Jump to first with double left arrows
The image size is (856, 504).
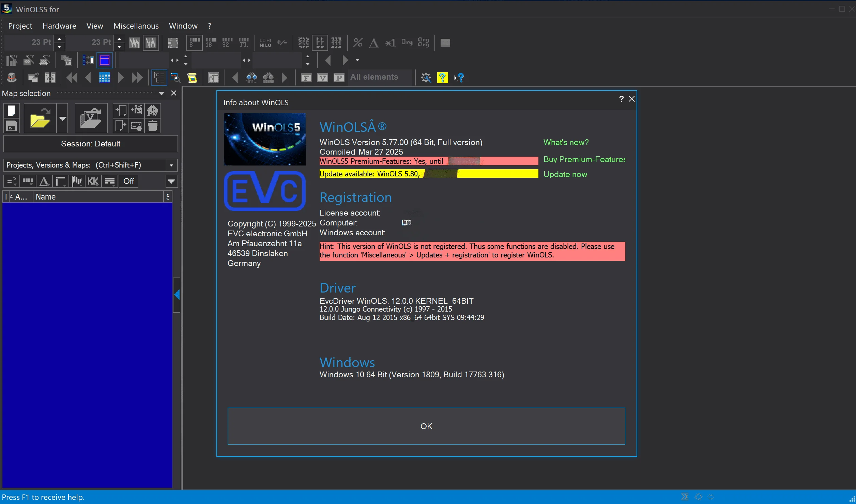click(x=72, y=78)
